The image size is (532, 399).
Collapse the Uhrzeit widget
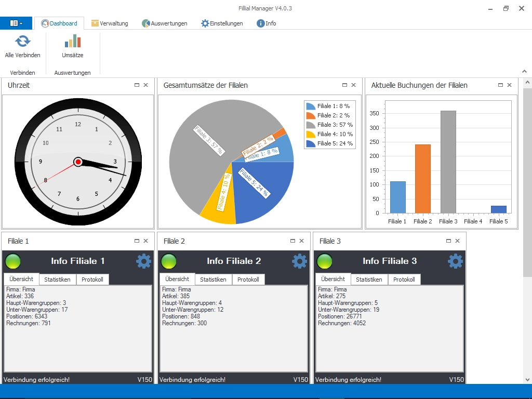136,85
